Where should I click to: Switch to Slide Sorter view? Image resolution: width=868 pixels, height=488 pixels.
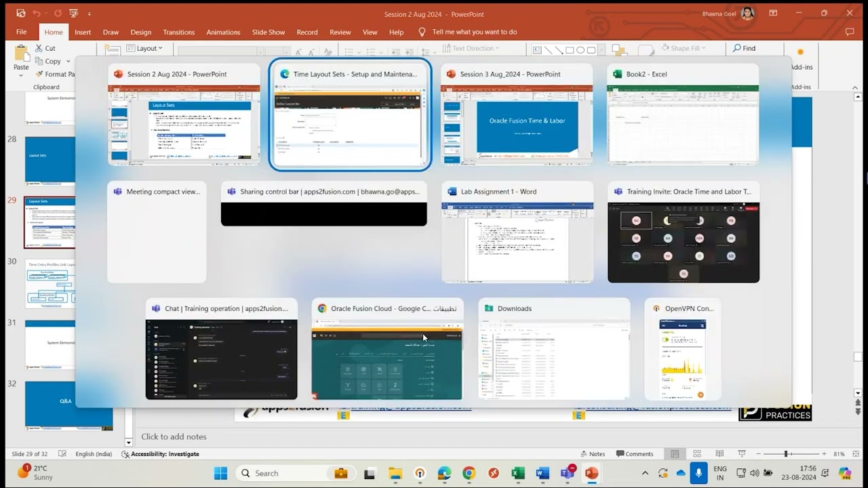tap(696, 454)
